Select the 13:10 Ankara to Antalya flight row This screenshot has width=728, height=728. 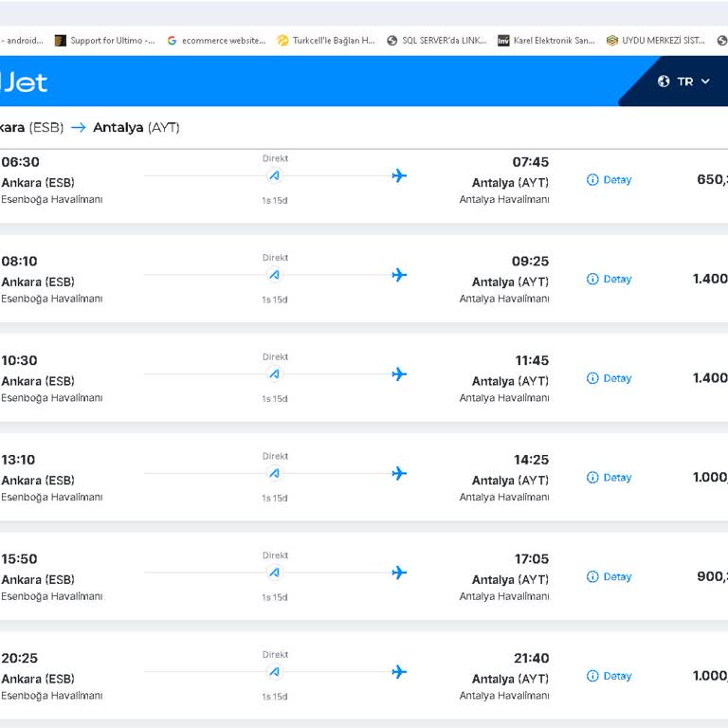(360, 477)
